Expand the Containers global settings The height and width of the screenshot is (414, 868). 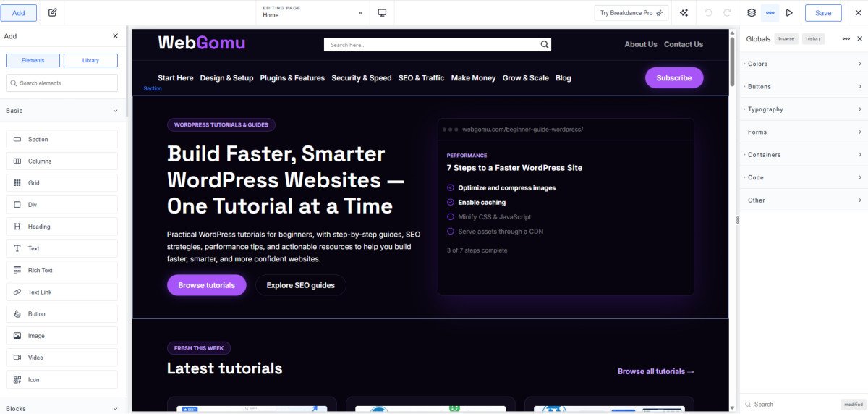point(803,155)
